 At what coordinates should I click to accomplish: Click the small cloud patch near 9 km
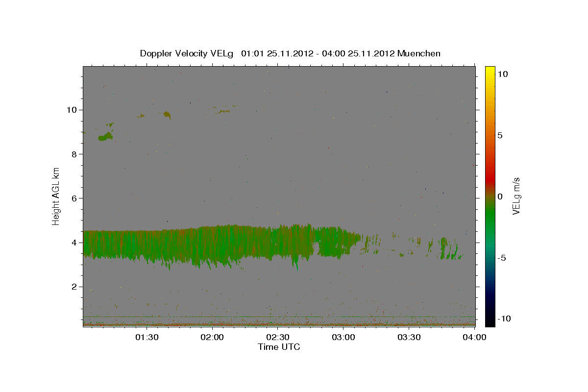tap(105, 137)
